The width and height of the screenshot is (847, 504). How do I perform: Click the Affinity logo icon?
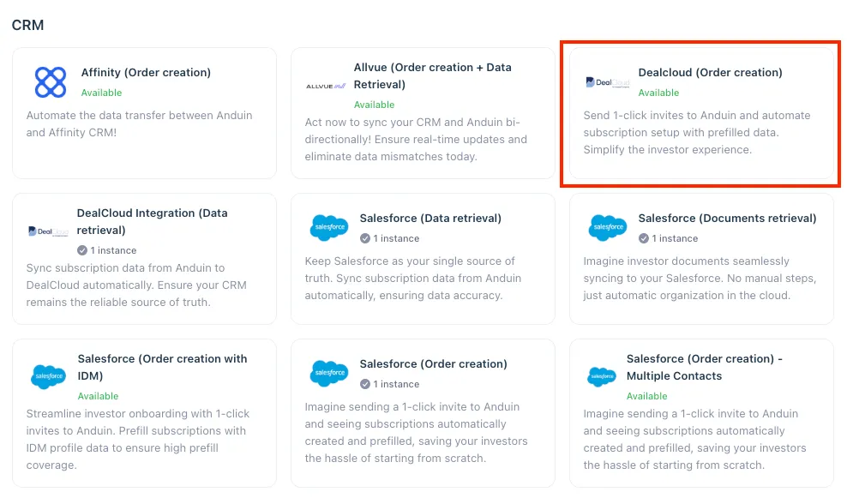51,82
